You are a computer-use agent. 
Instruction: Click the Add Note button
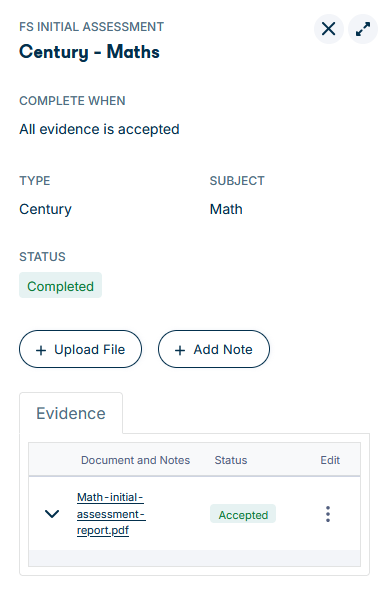point(214,349)
